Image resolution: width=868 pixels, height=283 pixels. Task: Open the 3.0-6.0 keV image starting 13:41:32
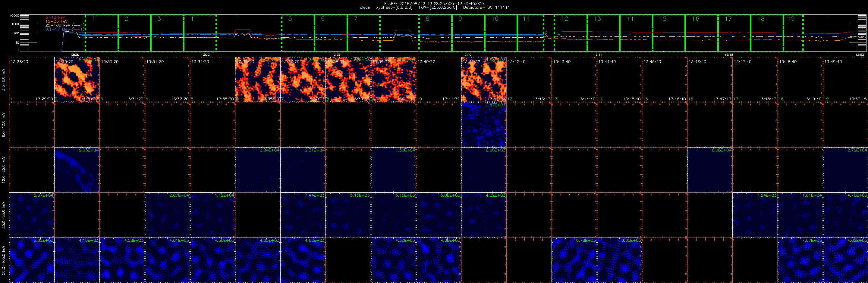point(484,79)
